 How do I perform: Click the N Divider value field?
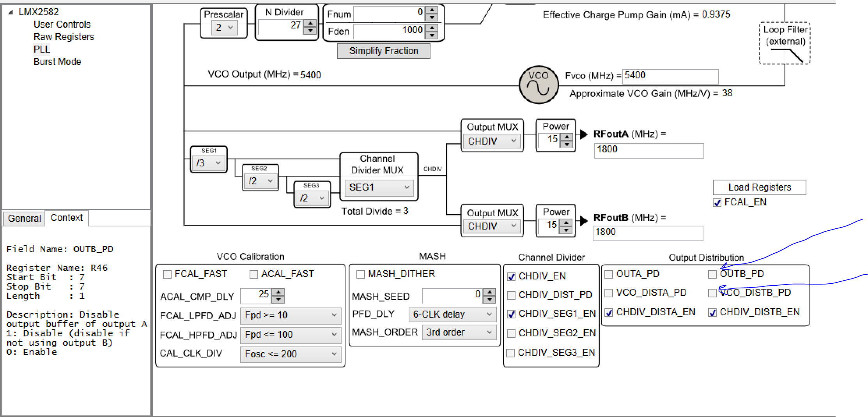[282, 27]
